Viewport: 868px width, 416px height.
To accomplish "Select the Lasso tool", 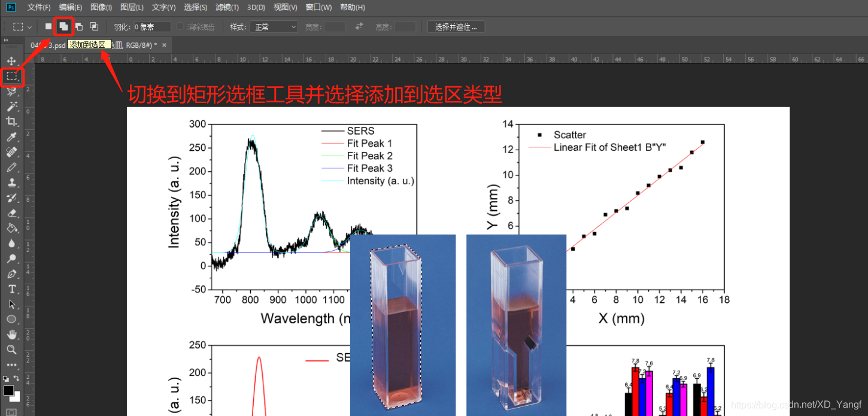I will pyautogui.click(x=11, y=91).
